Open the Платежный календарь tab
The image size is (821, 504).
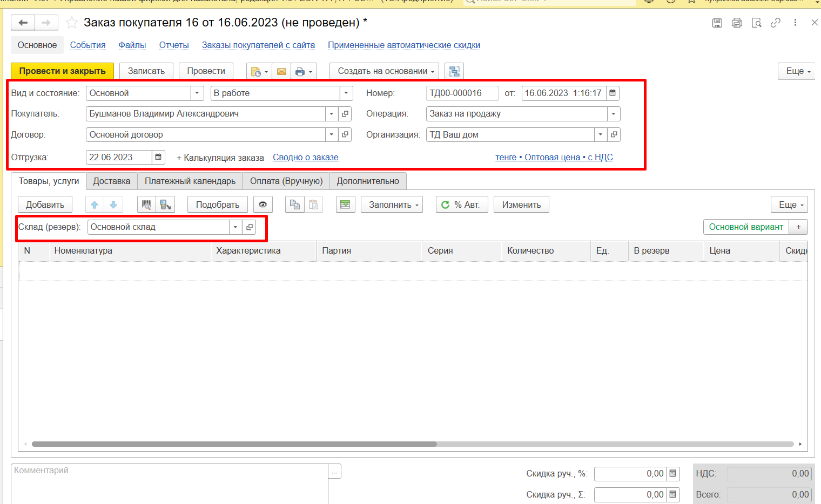click(x=190, y=181)
